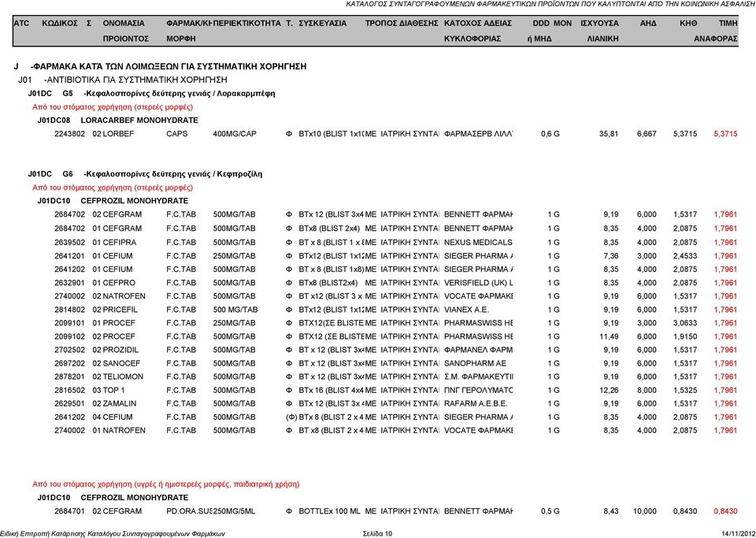Click the ATC column header
The image size is (756, 538).
[x=21, y=23]
